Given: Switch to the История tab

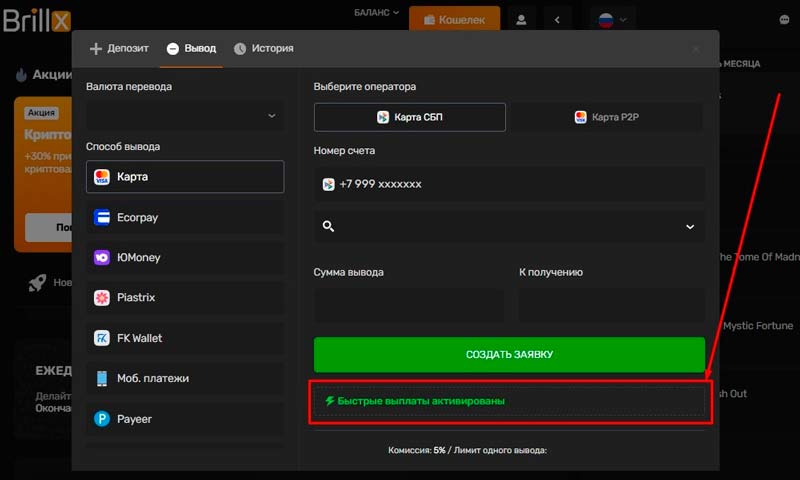Looking at the screenshot, I should (263, 48).
